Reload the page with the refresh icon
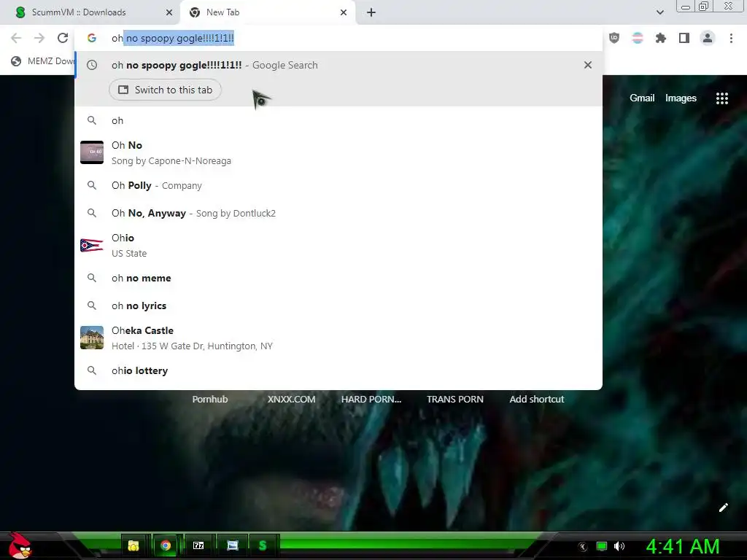747x560 pixels. tap(63, 38)
